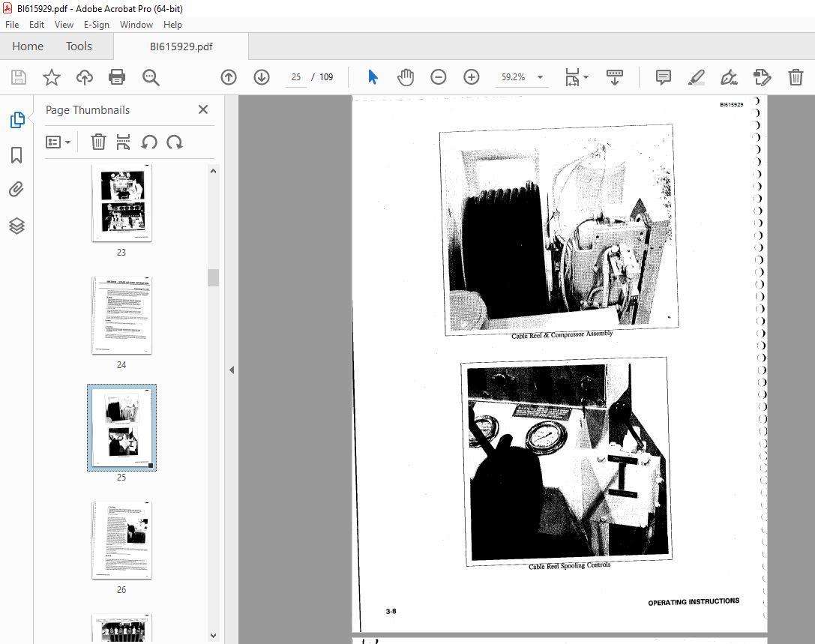Viewport: 815px width, 644px height.
Task: Select the Hand pan tool
Action: coord(406,77)
